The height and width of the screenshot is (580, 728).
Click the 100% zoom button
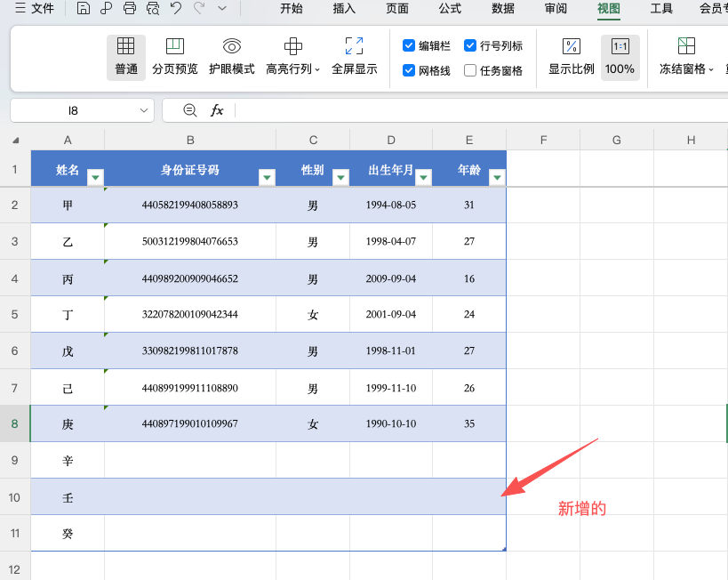tap(620, 57)
